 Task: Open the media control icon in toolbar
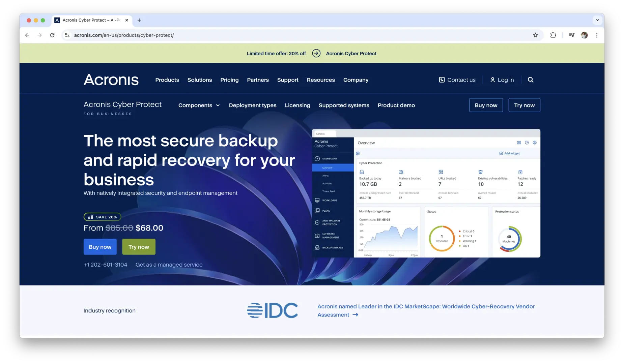pyautogui.click(x=572, y=35)
